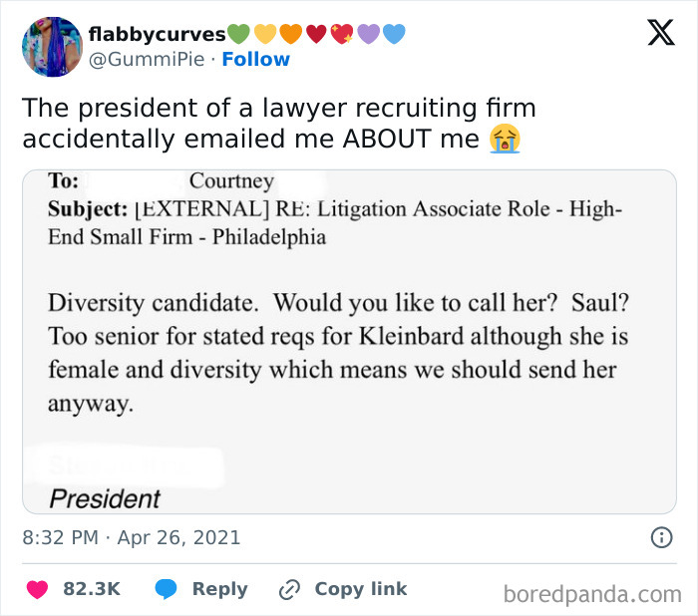Open the @GummiPie handle link
698x616 pixels.
coord(147,60)
